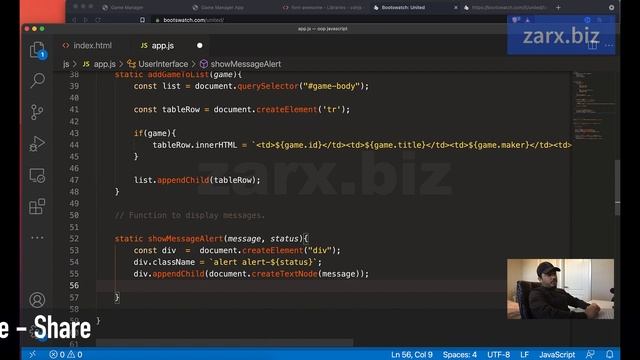The height and width of the screenshot is (360, 640).
Task: Open the UserInterface class breadcrumb
Action: click(158, 64)
